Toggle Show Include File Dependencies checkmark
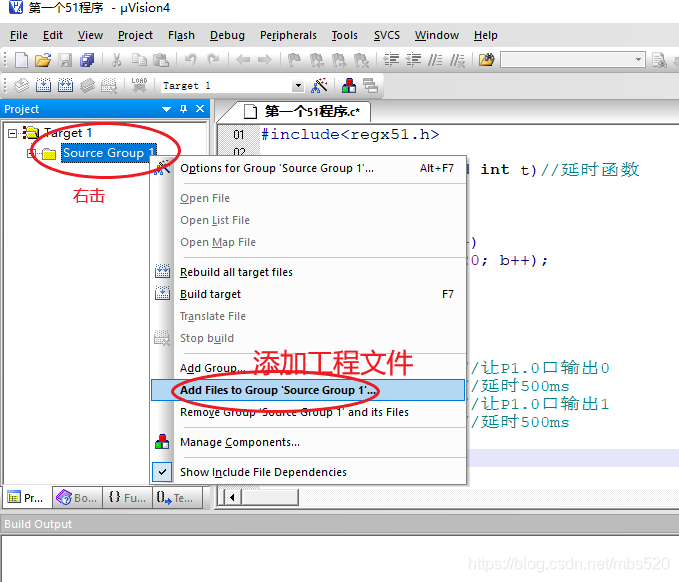Screen dimensions: 679x582 [x=162, y=472]
